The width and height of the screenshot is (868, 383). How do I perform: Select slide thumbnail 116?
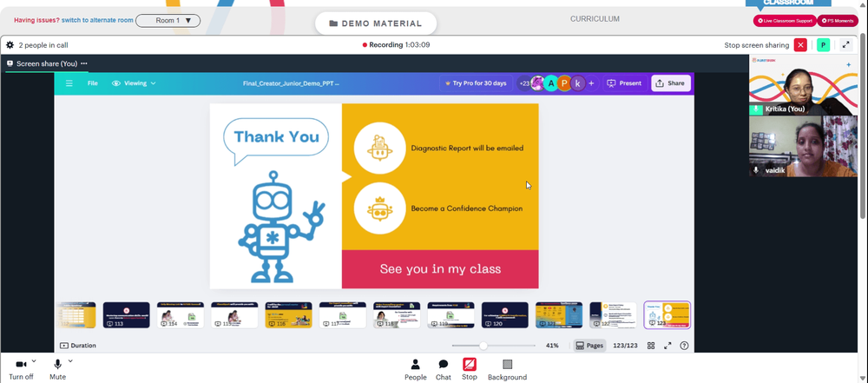click(288, 315)
